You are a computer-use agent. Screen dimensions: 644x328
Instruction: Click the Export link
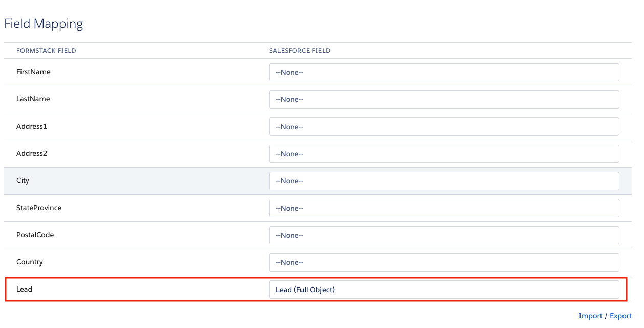(x=620, y=316)
